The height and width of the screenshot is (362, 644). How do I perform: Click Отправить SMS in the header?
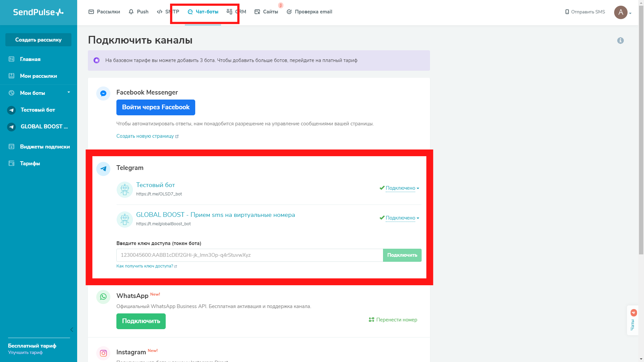pyautogui.click(x=585, y=12)
